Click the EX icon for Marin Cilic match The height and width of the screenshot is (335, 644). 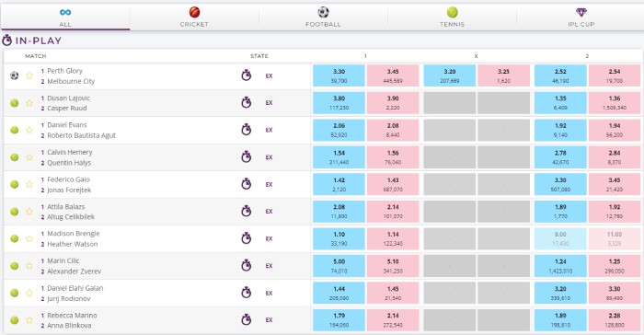(269, 266)
